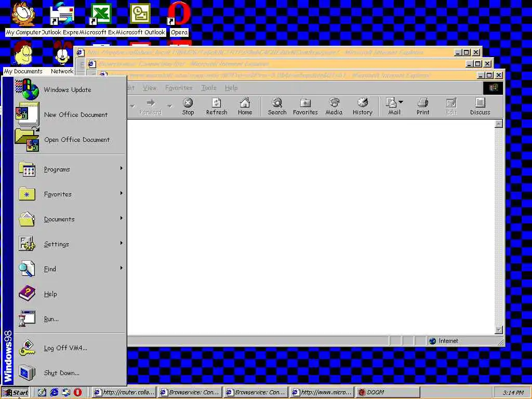Open Favorites pane from the toolbar
The height and width of the screenshot is (399, 532).
[x=305, y=107]
